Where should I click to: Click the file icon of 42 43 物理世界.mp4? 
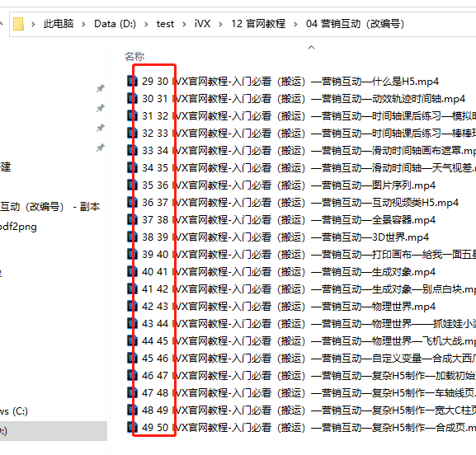click(131, 306)
